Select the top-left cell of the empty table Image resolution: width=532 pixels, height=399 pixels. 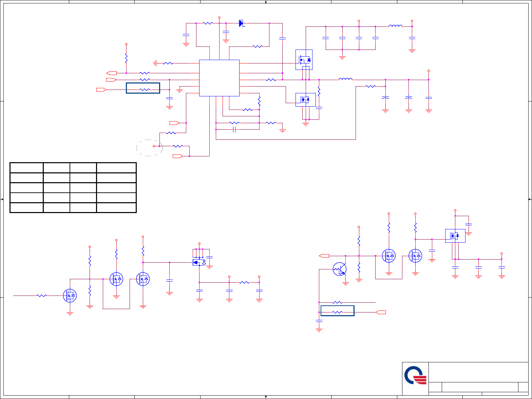[x=26, y=168]
